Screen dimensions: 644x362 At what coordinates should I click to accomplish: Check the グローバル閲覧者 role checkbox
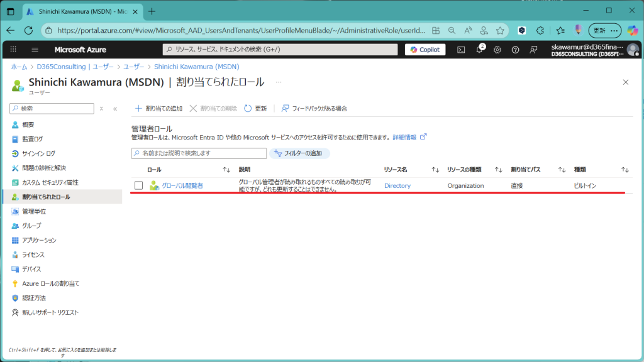(x=138, y=185)
